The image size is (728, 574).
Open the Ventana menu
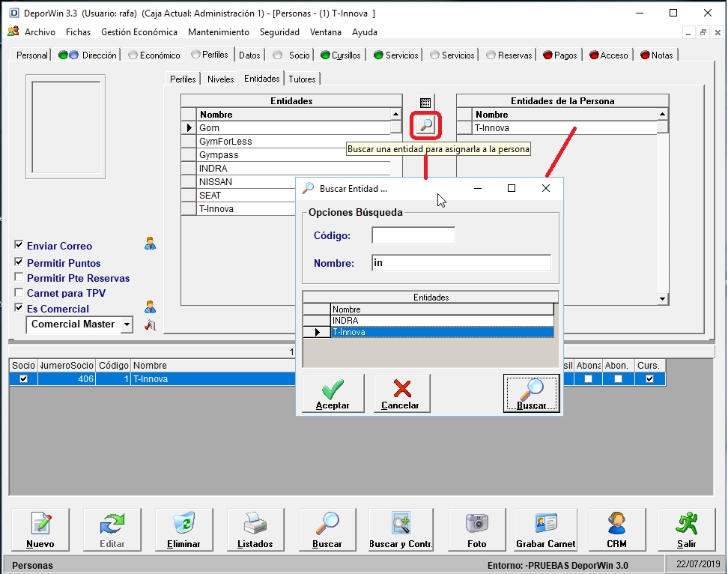pos(326,32)
